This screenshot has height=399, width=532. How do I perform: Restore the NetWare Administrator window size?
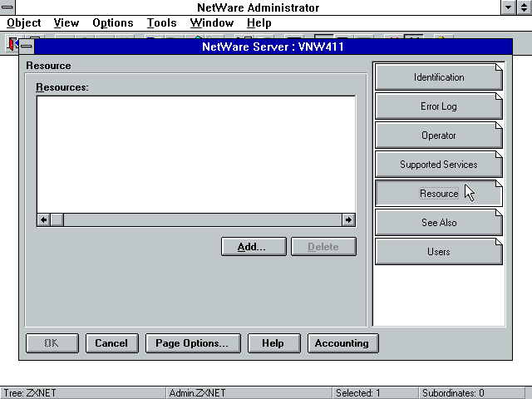[x=525, y=7]
